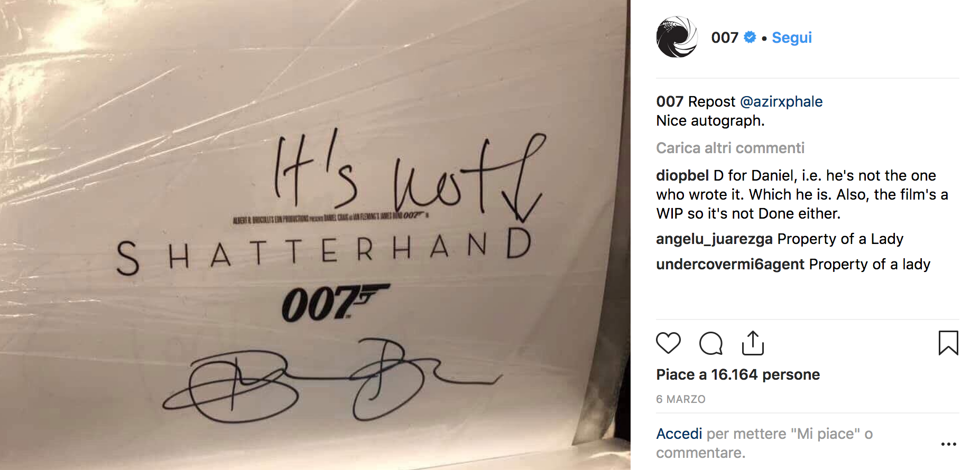Like the post with the heart icon
980x470 pixels.
click(668, 343)
